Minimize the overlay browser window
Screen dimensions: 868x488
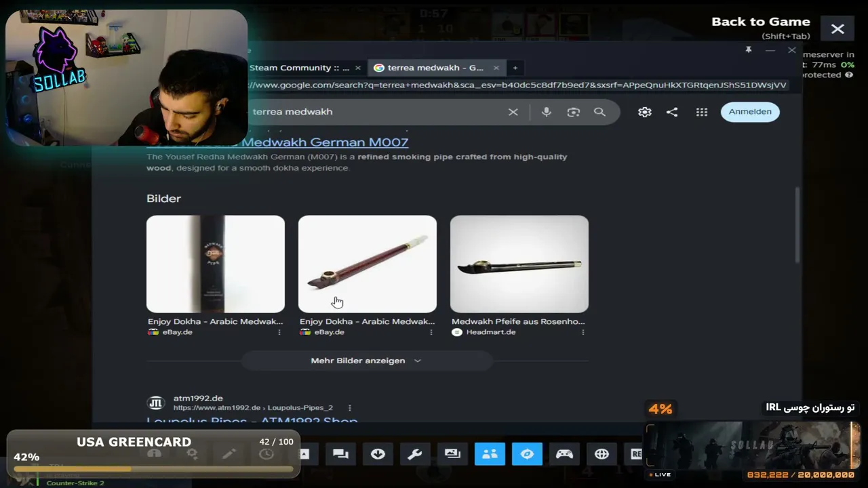(770, 50)
